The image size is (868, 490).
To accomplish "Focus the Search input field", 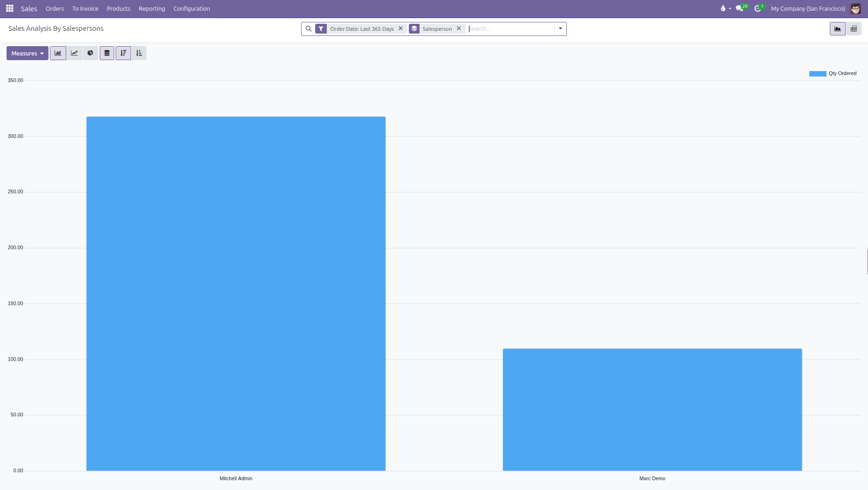I will point(510,29).
